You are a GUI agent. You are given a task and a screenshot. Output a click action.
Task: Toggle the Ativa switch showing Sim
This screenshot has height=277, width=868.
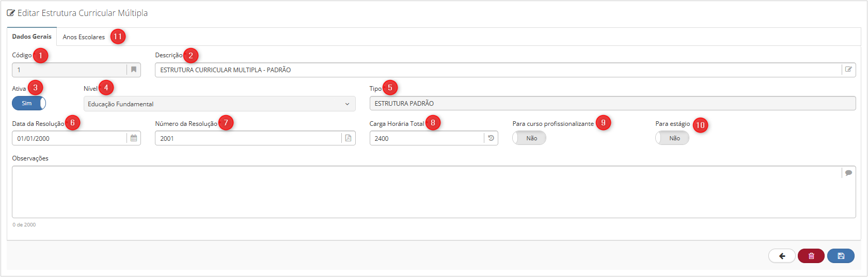[x=29, y=103]
